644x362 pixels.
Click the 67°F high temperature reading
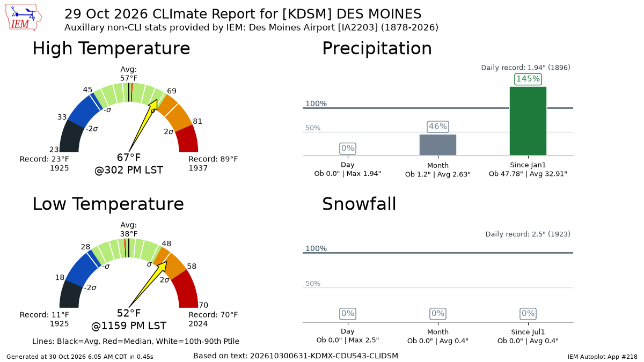pyautogui.click(x=129, y=158)
